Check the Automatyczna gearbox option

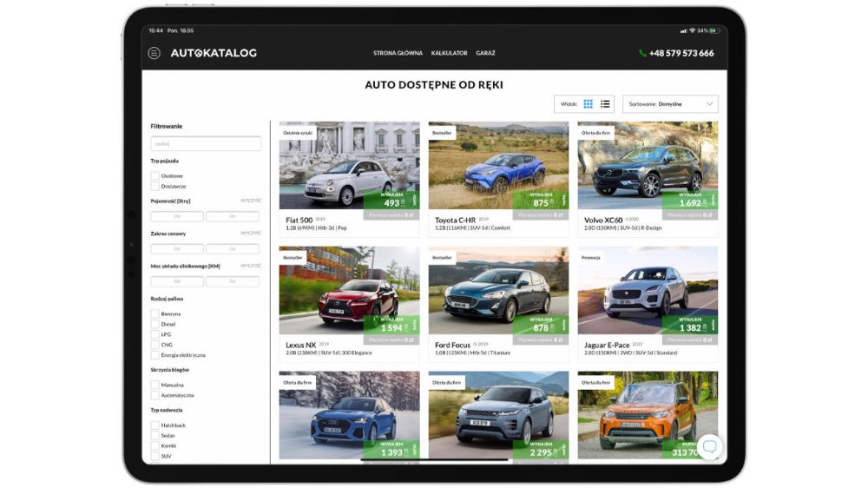[155, 395]
